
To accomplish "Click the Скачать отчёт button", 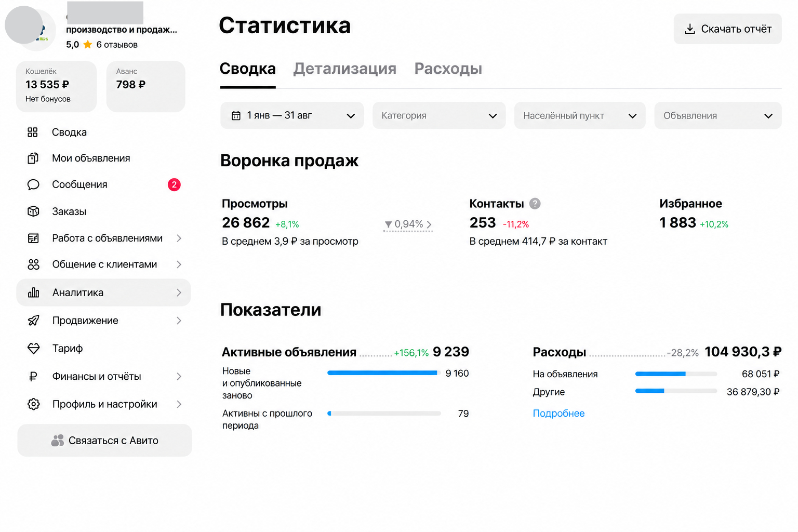I will coord(728,29).
